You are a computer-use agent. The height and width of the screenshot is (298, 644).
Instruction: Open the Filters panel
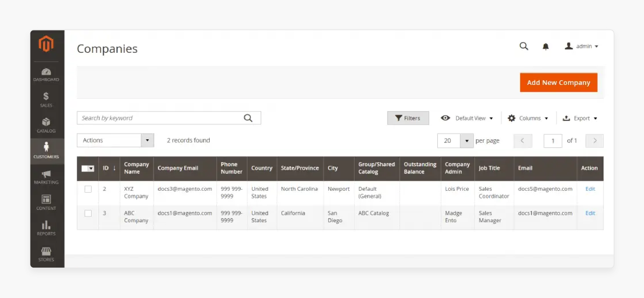pos(408,118)
